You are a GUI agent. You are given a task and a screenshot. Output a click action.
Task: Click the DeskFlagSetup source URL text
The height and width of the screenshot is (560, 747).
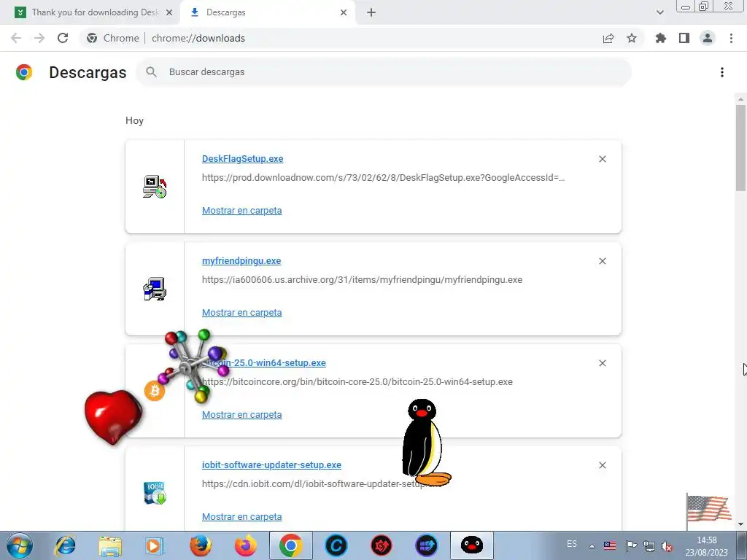click(x=384, y=178)
